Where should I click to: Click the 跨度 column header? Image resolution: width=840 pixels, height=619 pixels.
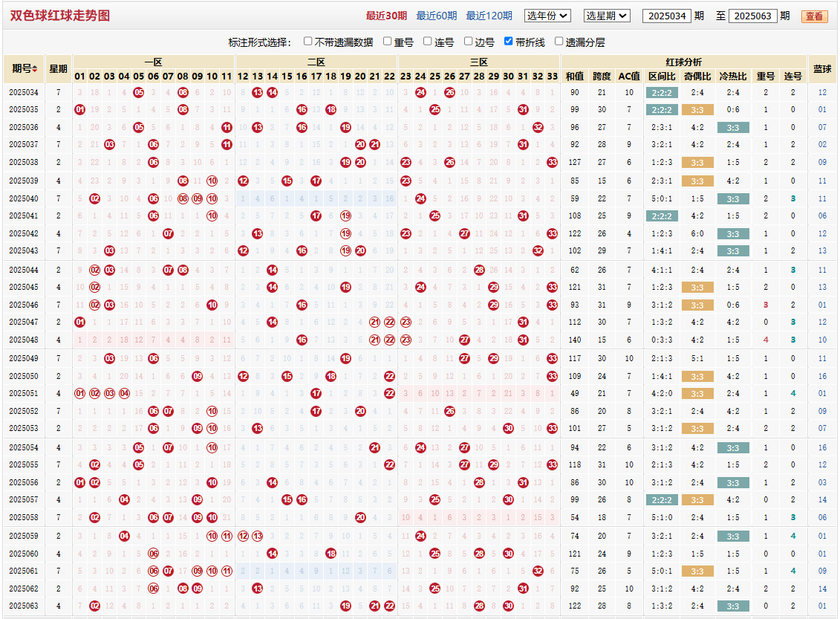click(602, 76)
